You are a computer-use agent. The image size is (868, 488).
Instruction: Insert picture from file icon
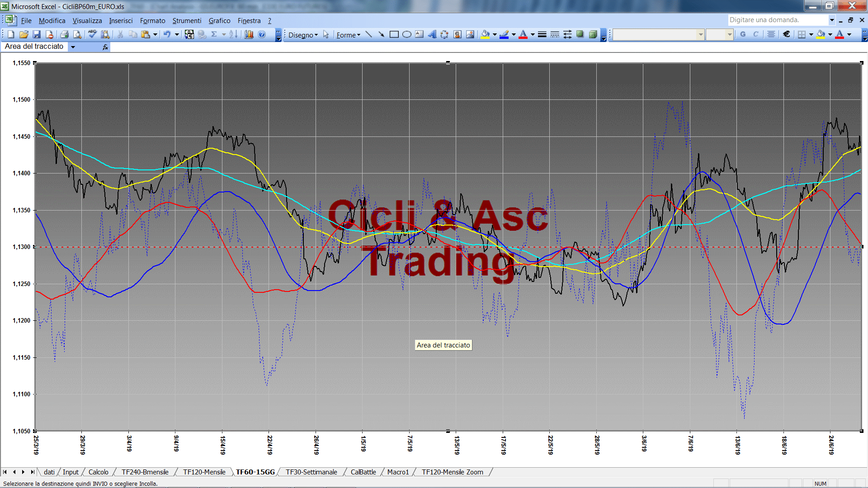tap(470, 34)
